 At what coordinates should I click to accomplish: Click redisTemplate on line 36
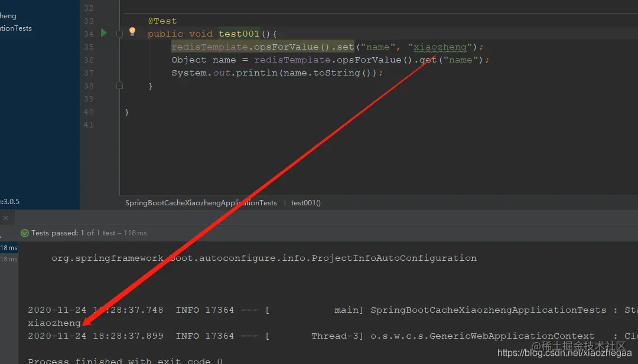coord(292,60)
